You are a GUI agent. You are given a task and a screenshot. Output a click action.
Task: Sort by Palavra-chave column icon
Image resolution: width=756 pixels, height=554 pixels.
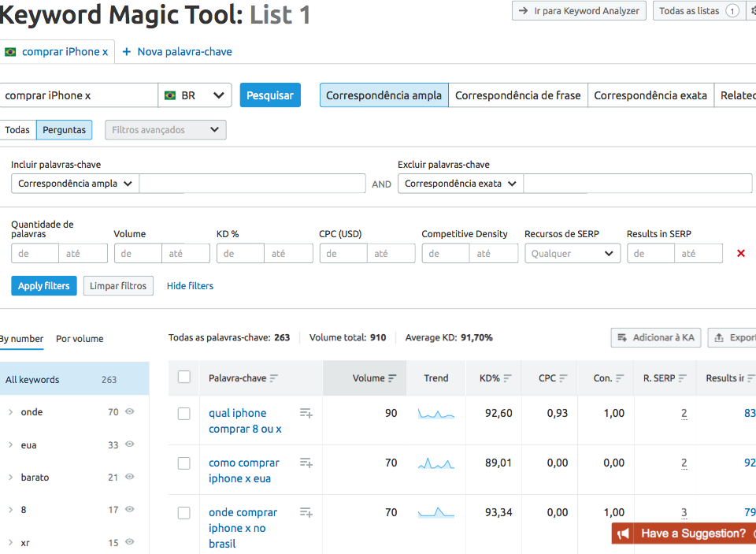(x=274, y=378)
